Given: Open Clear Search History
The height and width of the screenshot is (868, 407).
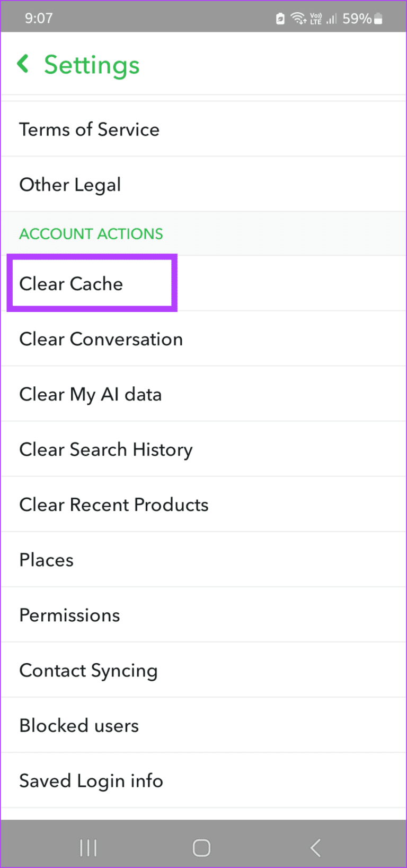Looking at the screenshot, I should pos(106,449).
